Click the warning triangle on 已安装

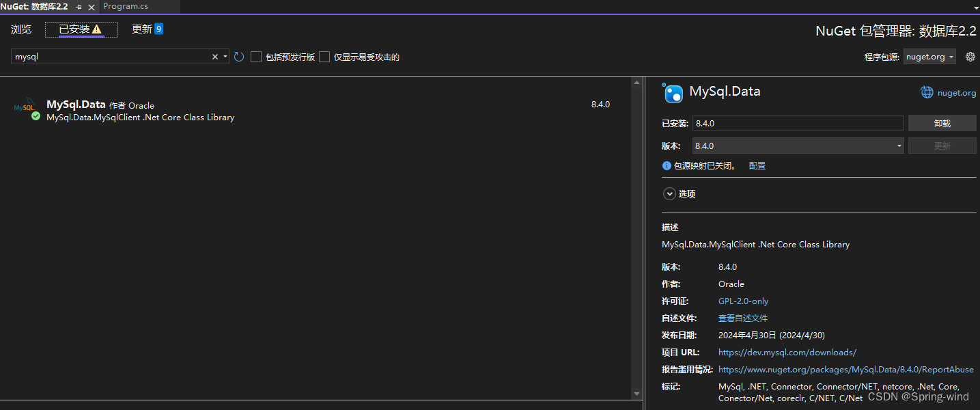click(97, 29)
